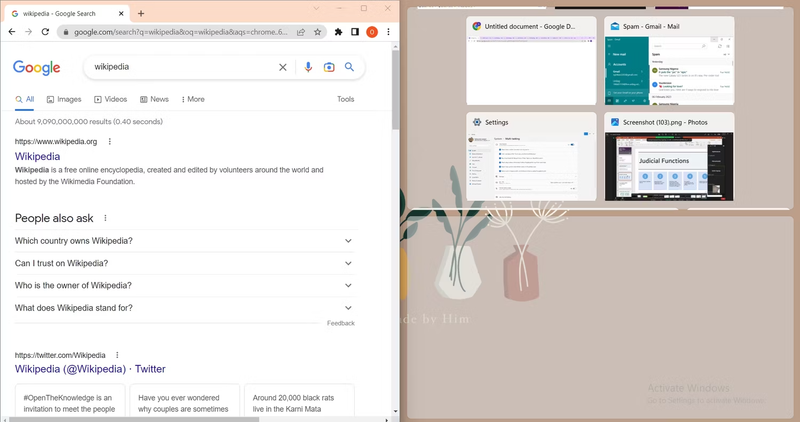
Task: Click the Feedback link
Action: coord(341,323)
